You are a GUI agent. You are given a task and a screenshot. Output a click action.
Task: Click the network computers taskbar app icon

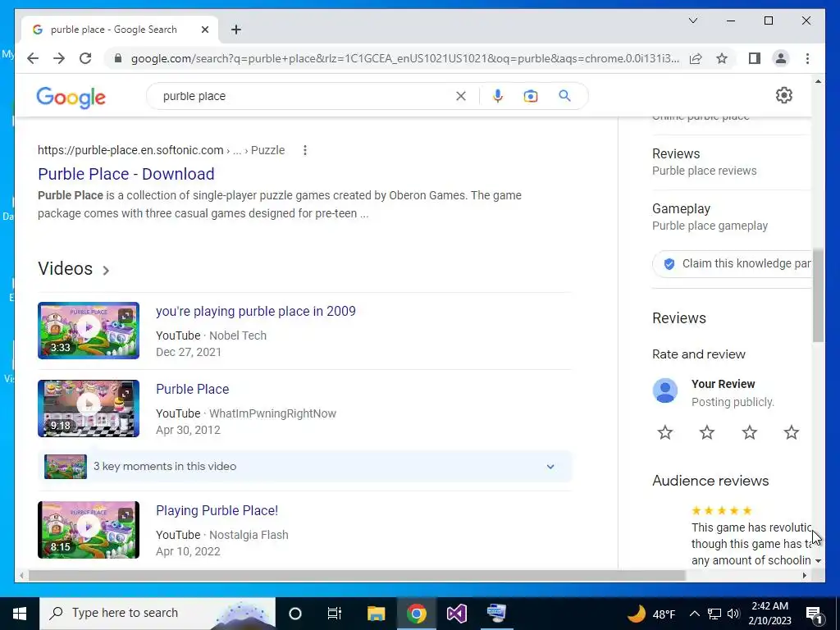pyautogui.click(x=496, y=614)
